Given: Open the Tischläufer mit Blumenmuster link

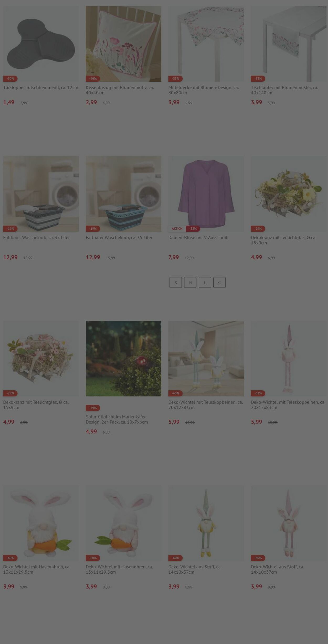Looking at the screenshot, I should [284, 90].
